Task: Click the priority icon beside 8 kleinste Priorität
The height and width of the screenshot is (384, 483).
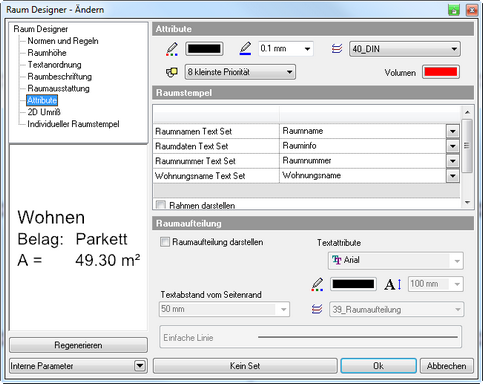Action: click(172, 72)
